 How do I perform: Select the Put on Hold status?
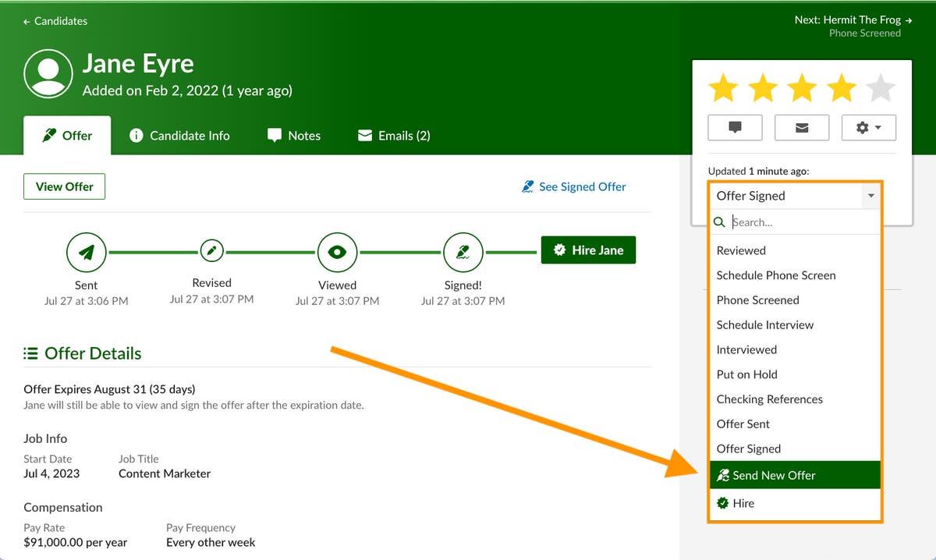746,374
